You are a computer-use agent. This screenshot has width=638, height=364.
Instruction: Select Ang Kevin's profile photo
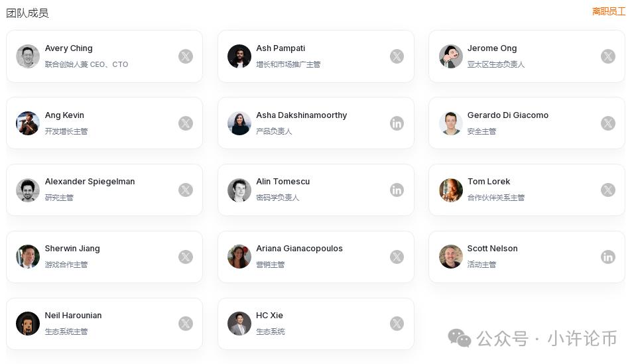(28, 123)
